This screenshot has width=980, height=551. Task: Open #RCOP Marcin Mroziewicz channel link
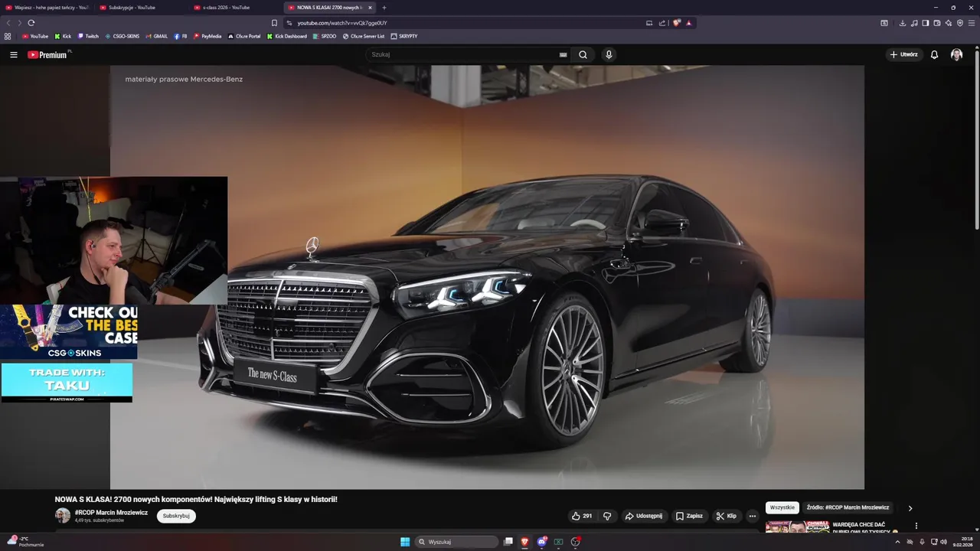(111, 512)
